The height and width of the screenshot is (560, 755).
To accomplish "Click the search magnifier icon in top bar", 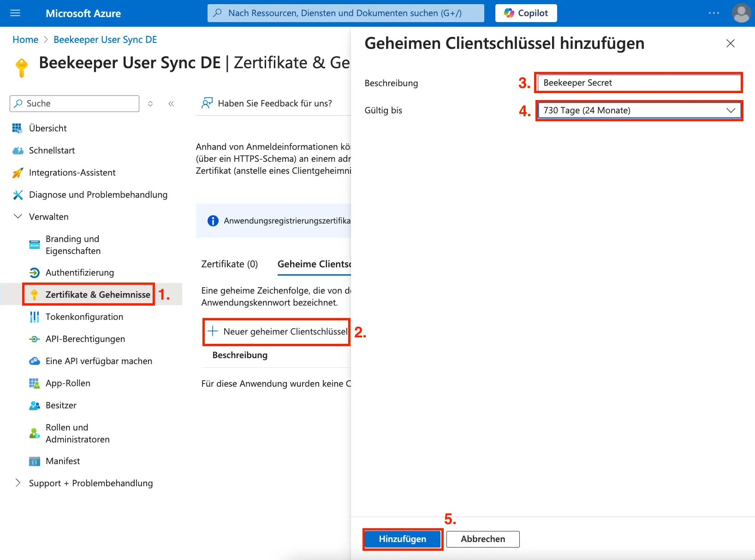I will [218, 13].
